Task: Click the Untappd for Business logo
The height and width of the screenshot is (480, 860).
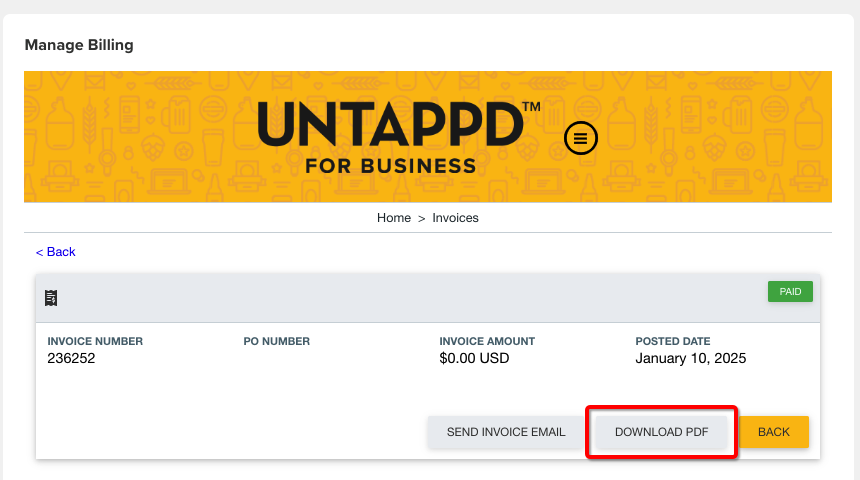Action: [x=399, y=137]
